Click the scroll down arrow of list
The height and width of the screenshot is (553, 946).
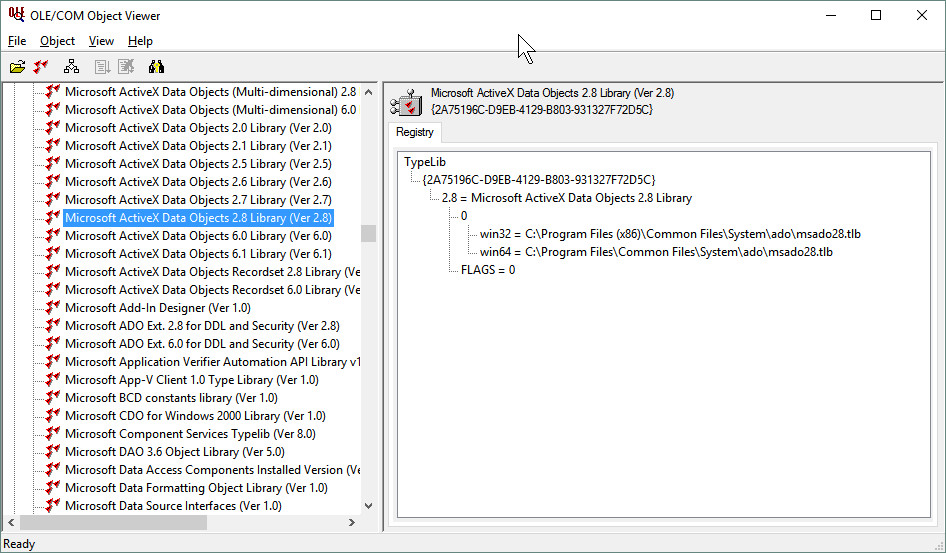tap(369, 506)
